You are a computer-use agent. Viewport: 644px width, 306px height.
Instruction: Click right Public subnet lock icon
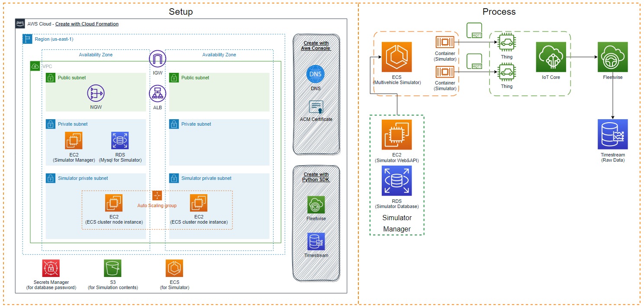(x=174, y=78)
